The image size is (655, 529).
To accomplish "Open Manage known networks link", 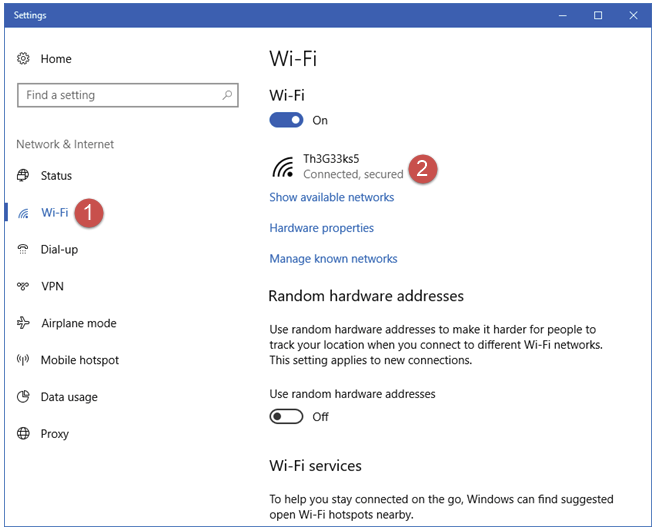I will [x=333, y=259].
